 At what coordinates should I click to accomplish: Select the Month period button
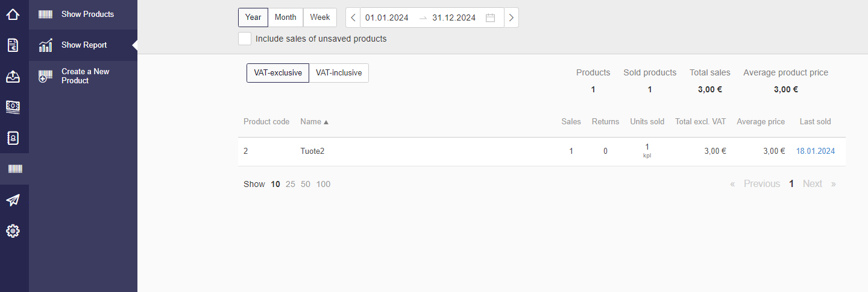pos(286,17)
